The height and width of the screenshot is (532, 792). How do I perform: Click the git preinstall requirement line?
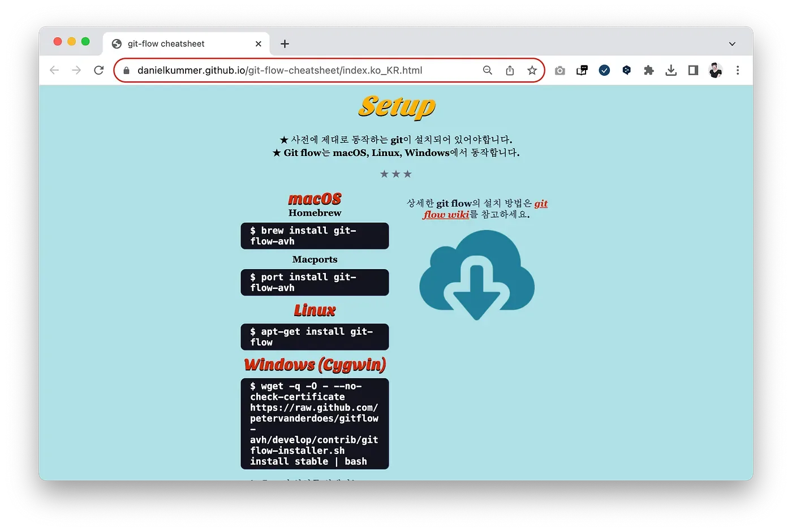tap(396, 140)
